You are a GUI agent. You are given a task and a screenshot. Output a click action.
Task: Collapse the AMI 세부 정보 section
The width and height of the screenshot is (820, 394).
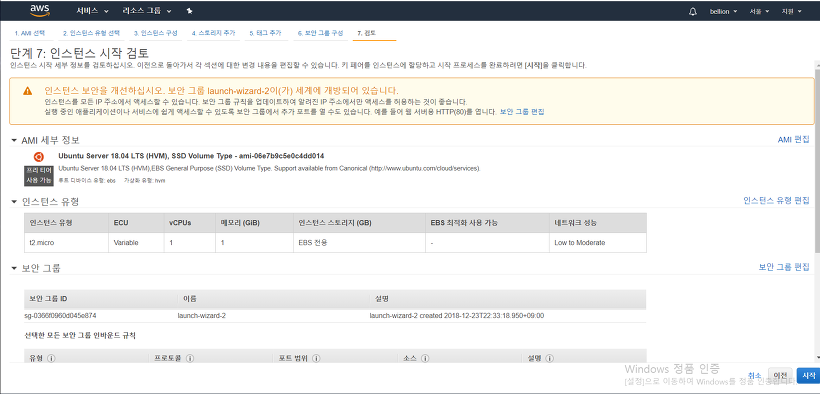[x=14, y=140]
